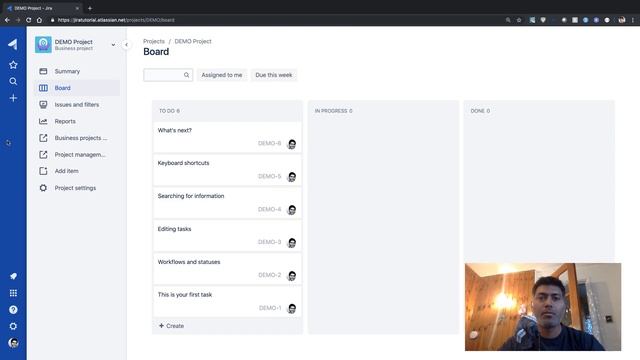Open the DEMO-1 issue key link
Image resolution: width=640 pixels, height=360 pixels.
tap(270, 308)
